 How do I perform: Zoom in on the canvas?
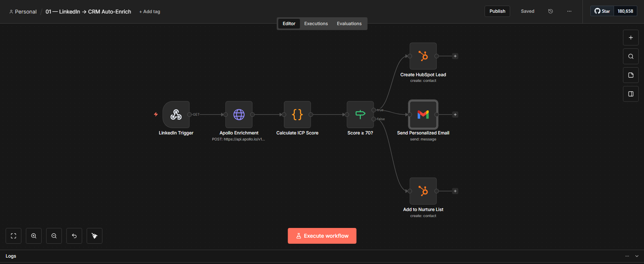coord(34,236)
